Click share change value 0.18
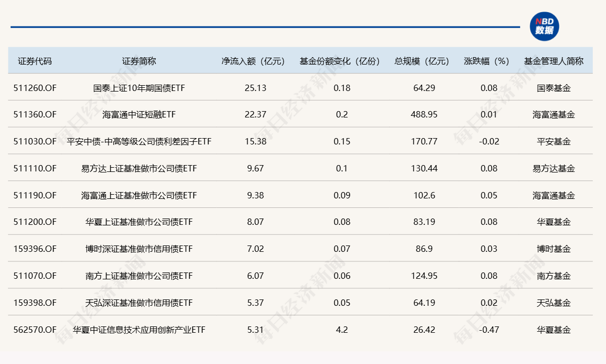 [x=342, y=88]
